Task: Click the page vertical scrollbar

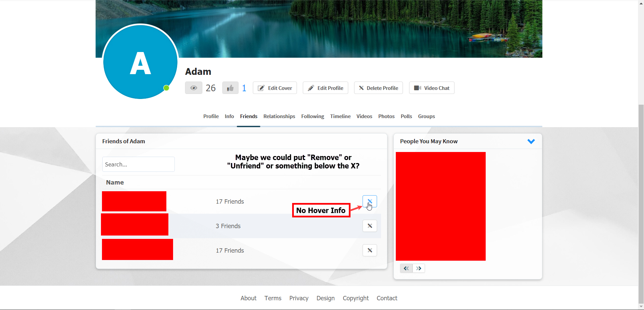Action: pyautogui.click(x=641, y=201)
